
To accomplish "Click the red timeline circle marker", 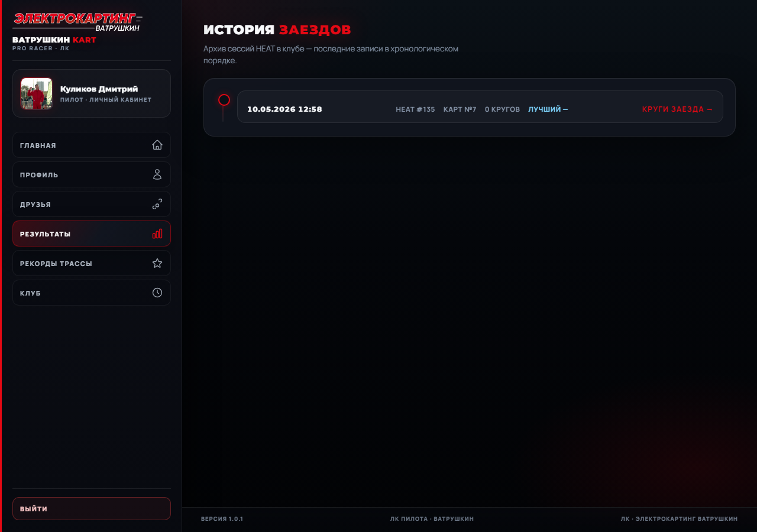I will point(224,100).
